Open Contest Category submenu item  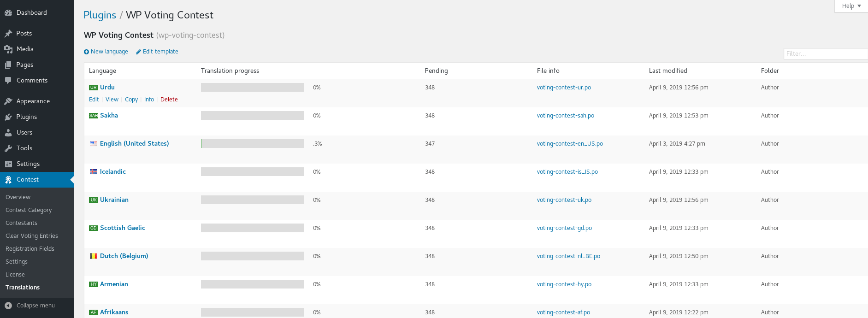[29, 210]
